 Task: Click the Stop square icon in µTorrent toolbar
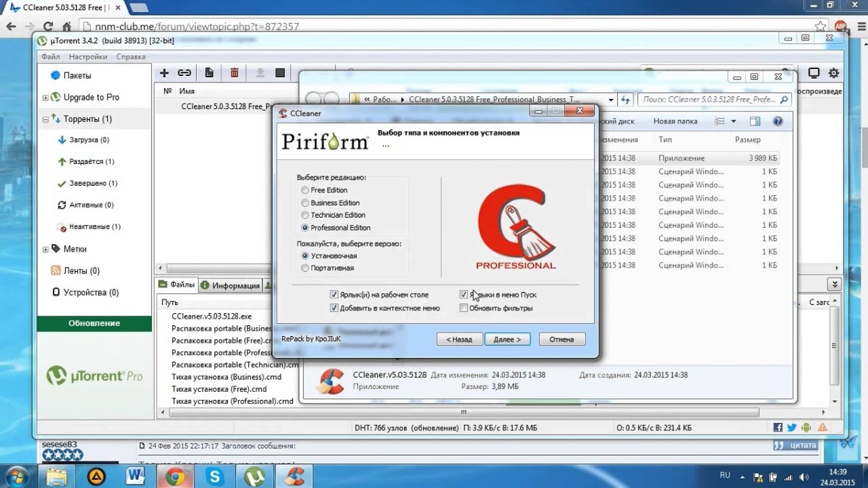pos(280,73)
